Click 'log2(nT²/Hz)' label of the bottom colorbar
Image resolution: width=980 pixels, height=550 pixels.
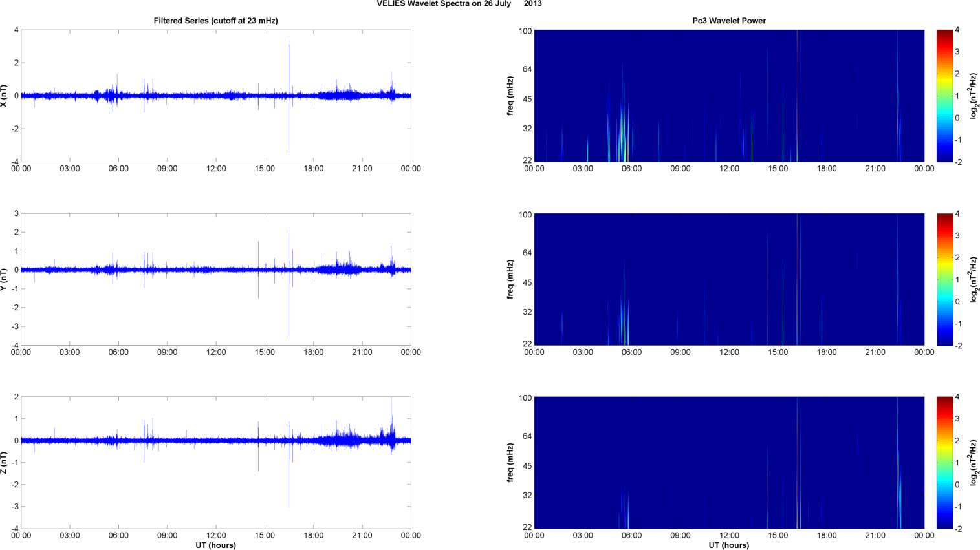973,463
